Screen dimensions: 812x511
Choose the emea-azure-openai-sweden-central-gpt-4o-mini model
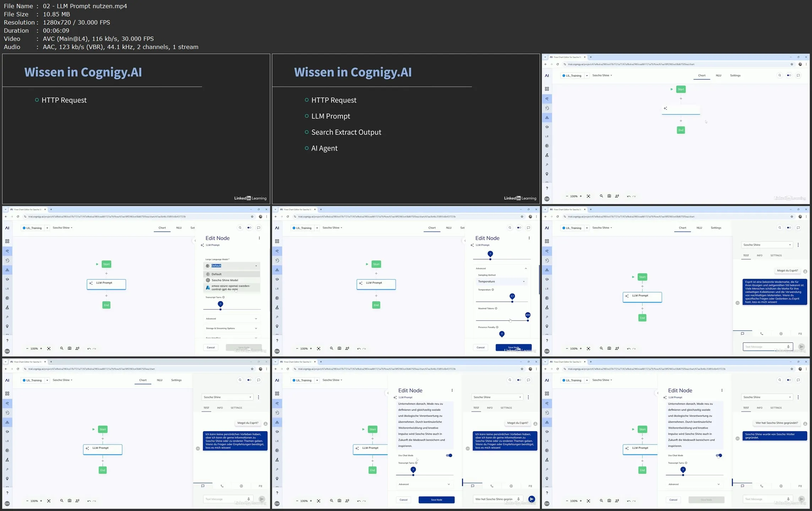coord(232,288)
